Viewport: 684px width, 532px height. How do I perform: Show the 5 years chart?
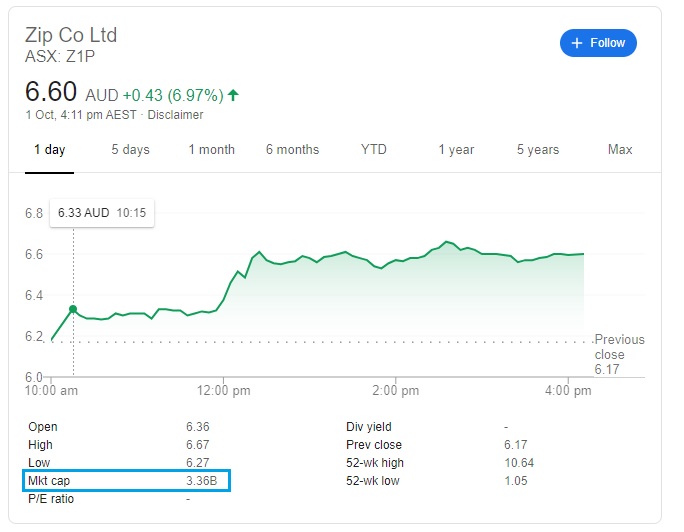point(537,150)
